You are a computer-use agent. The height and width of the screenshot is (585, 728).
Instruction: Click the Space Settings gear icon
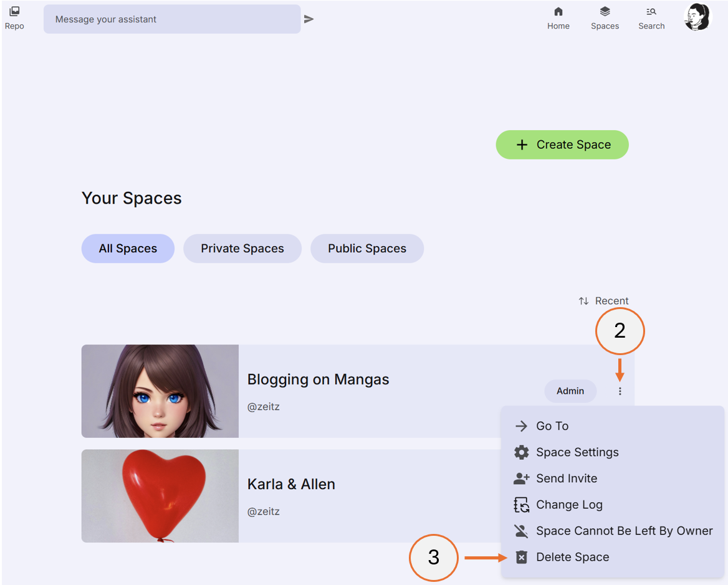click(x=521, y=452)
